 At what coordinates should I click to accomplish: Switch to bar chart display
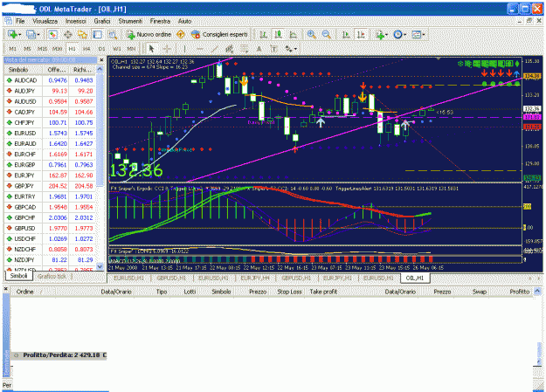(x=264, y=34)
